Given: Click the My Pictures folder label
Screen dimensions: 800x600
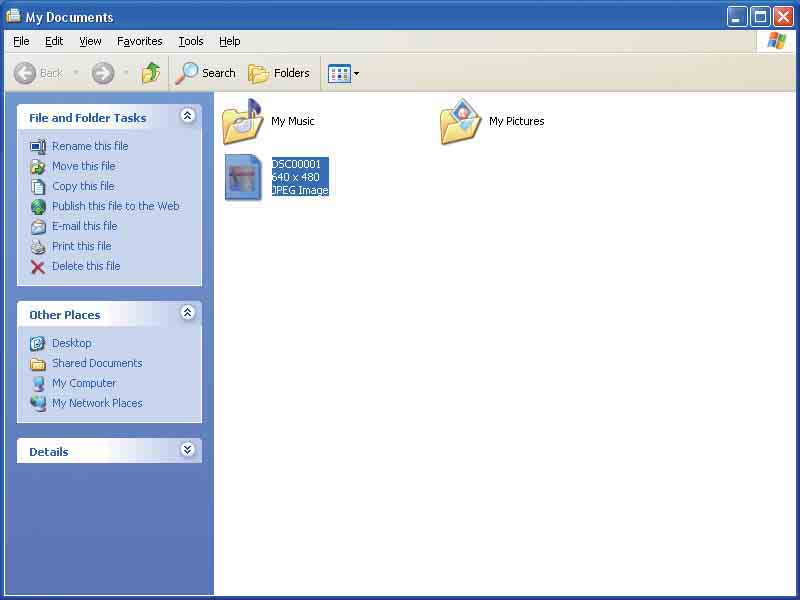Looking at the screenshot, I should (517, 121).
